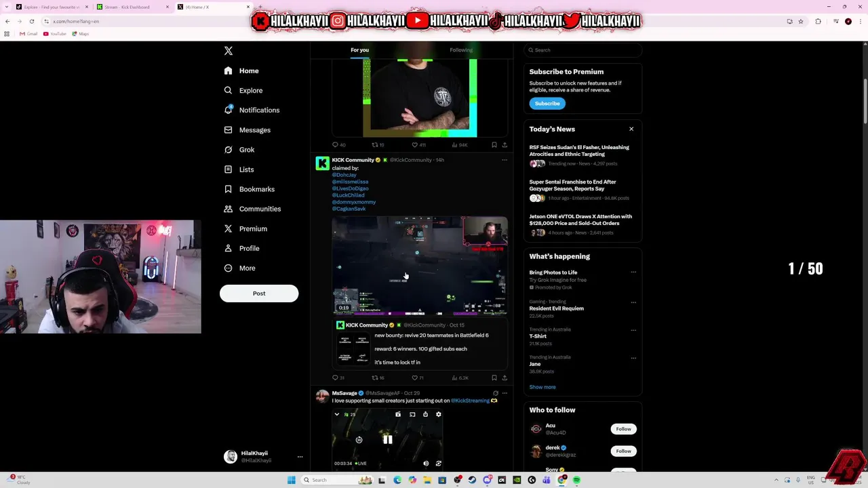Open settings gear in MsSavage video player
The width and height of the screenshot is (868, 488).
click(x=439, y=414)
